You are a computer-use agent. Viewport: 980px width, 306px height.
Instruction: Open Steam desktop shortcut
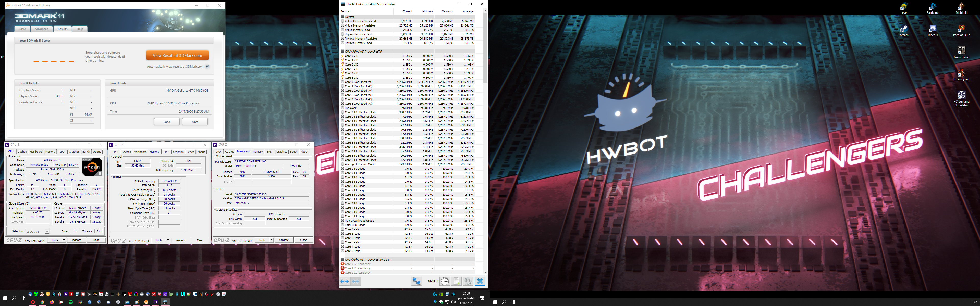[x=904, y=31]
